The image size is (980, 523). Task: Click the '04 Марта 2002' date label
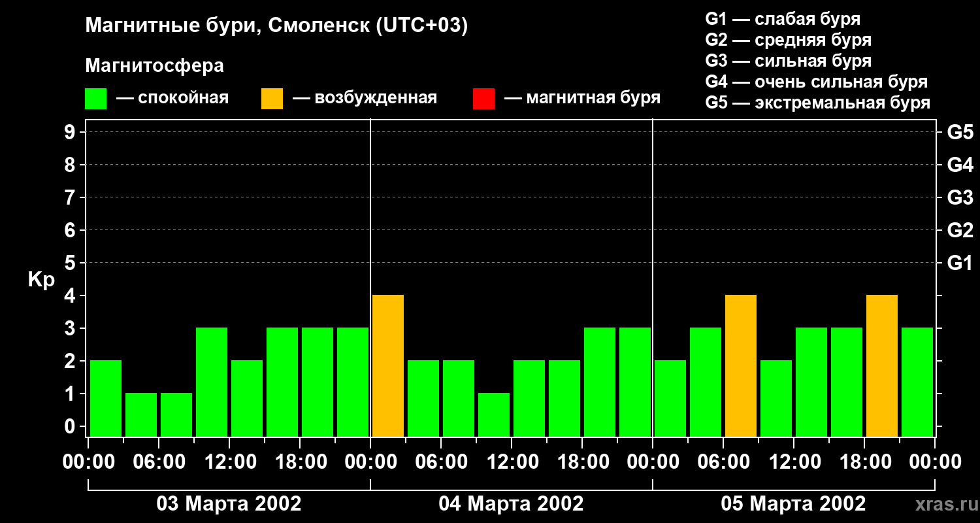point(511,503)
